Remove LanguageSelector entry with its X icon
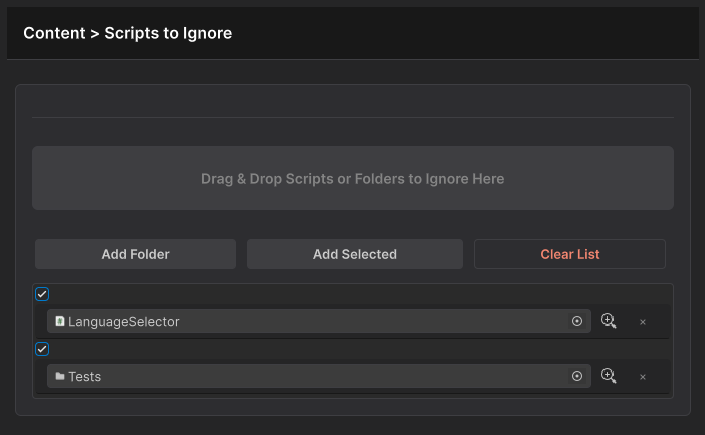 tap(643, 322)
